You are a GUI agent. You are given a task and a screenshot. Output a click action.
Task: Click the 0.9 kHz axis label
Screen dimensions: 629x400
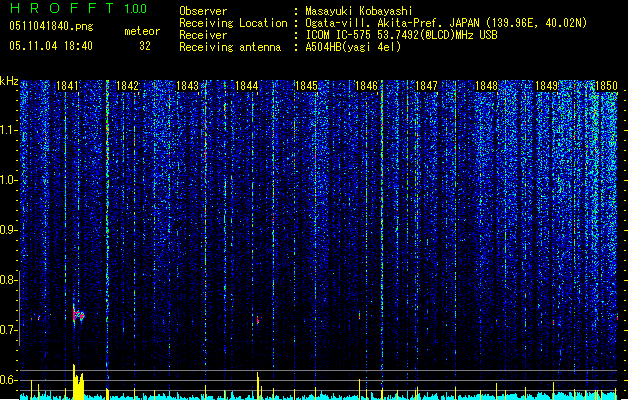pyautogui.click(x=8, y=230)
